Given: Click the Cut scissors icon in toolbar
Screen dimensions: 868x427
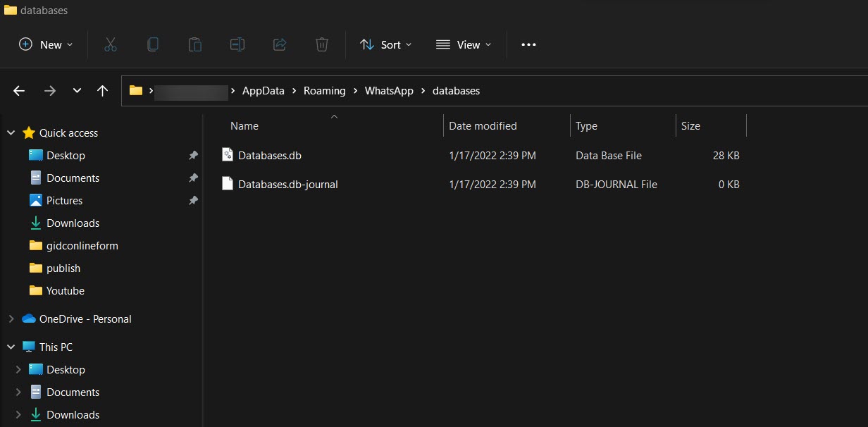Looking at the screenshot, I should point(110,44).
